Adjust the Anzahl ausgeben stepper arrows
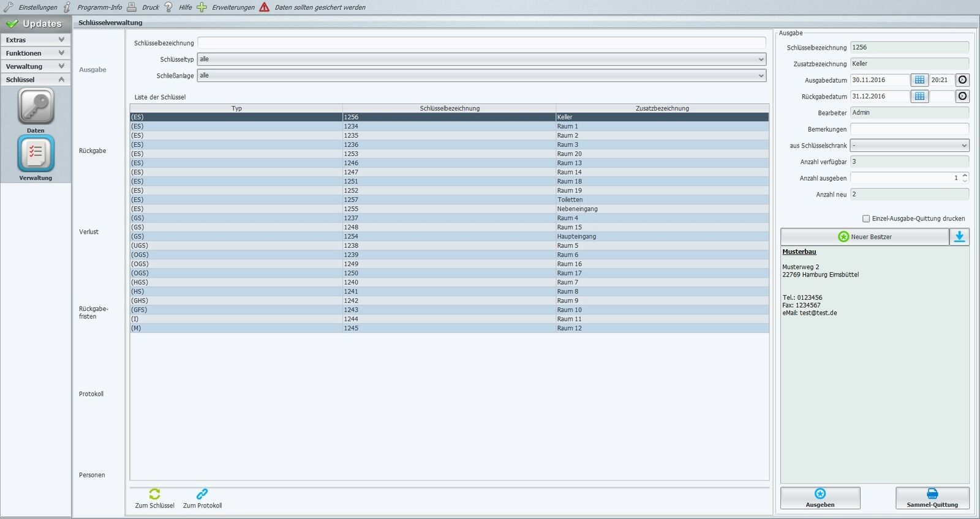Image resolution: width=980 pixels, height=519 pixels. (965, 178)
